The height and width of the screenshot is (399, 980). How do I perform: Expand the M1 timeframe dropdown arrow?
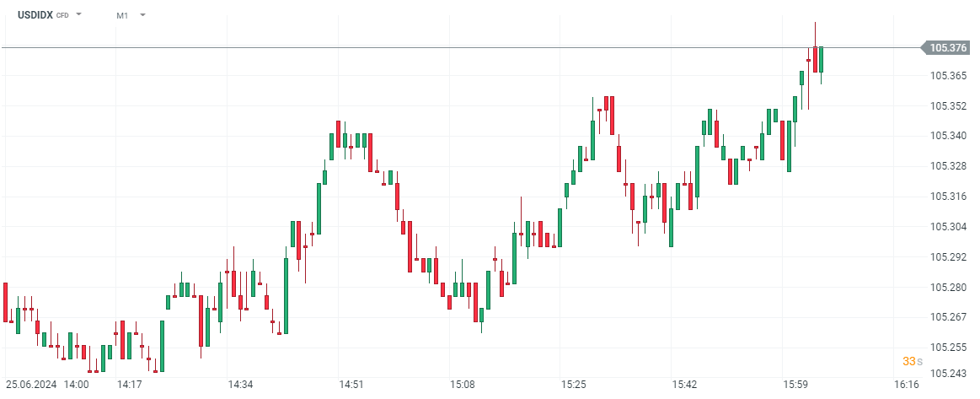point(142,15)
